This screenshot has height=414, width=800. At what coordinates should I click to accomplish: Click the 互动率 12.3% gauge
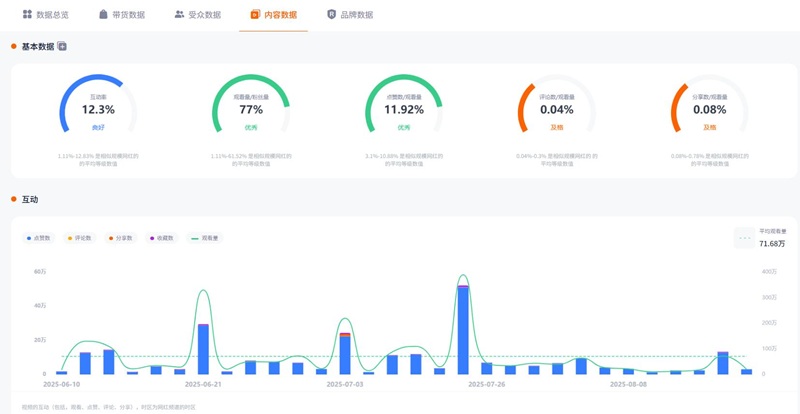pos(98,109)
